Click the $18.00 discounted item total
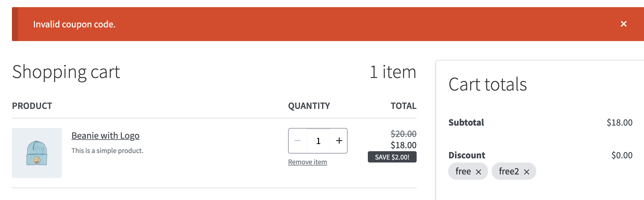 point(404,146)
